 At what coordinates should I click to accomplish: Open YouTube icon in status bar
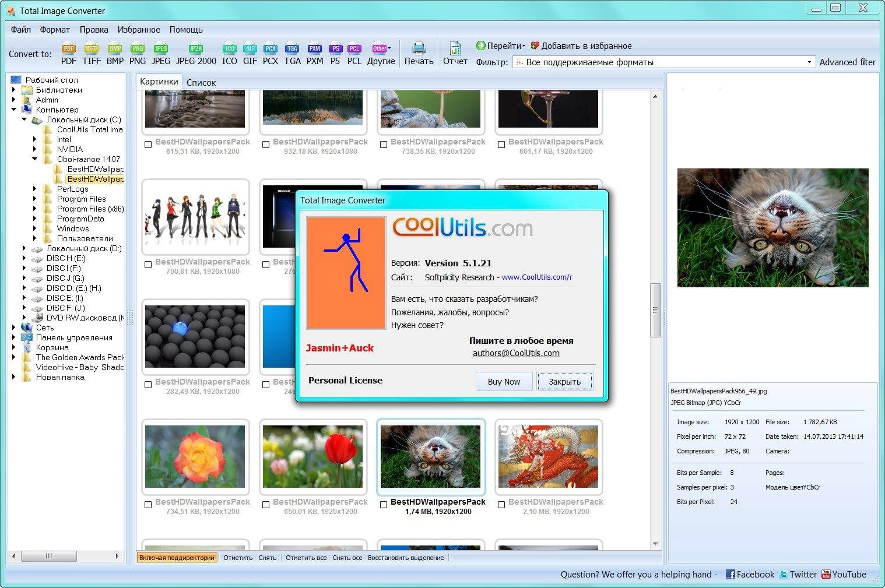[x=826, y=574]
